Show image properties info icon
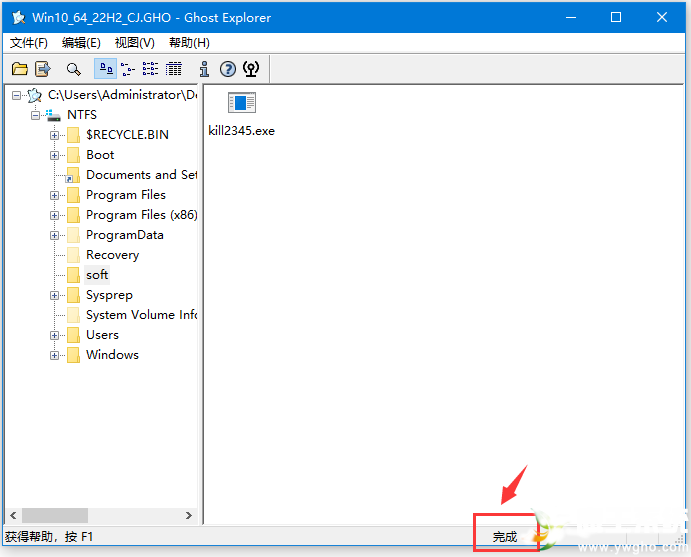This screenshot has width=691, height=557. [x=204, y=69]
